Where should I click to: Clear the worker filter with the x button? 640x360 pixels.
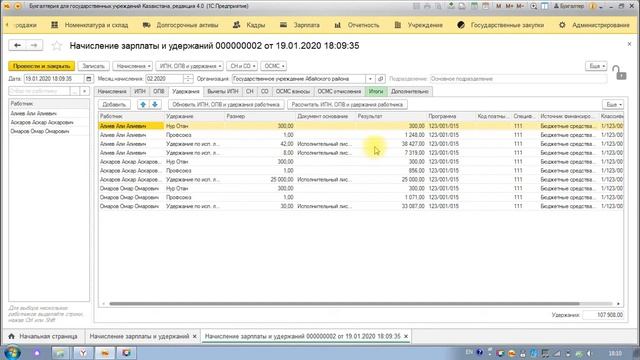84,91
